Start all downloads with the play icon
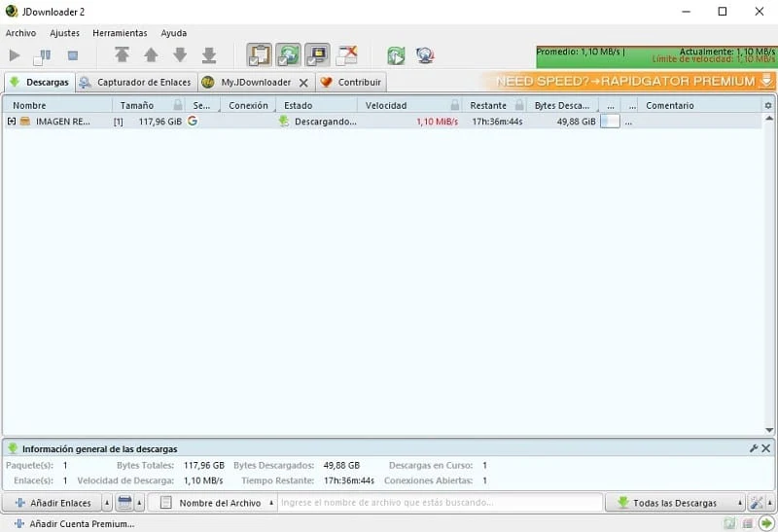Image resolution: width=778 pixels, height=532 pixels. click(x=15, y=55)
